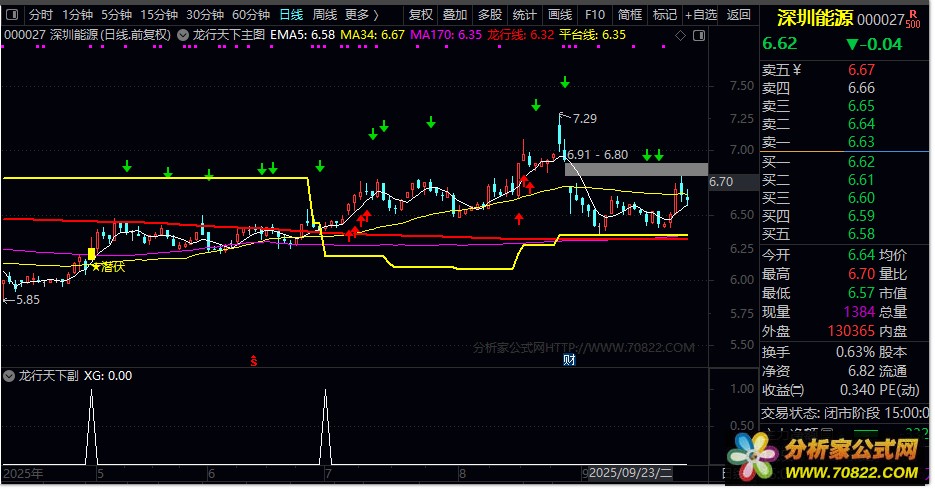
Task: Expand the 更多 periods menu
Action: pos(361,15)
